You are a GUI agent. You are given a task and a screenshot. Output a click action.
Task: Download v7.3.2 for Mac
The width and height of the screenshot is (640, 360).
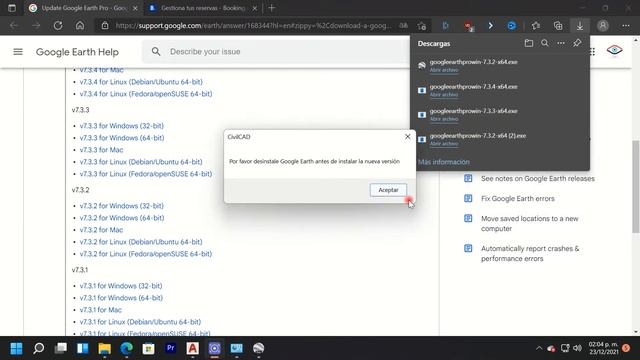[x=101, y=230]
